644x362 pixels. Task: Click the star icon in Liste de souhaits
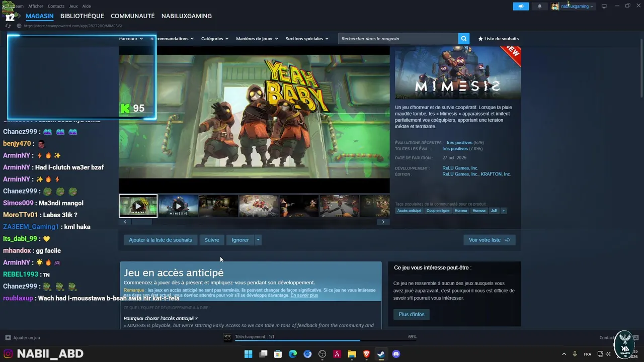[x=480, y=39]
